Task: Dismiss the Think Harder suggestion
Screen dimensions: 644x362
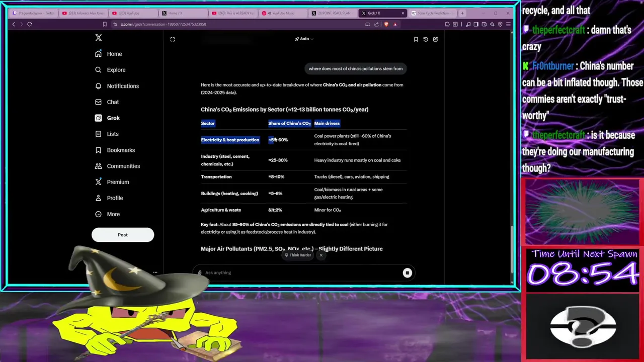Action: (x=321, y=255)
